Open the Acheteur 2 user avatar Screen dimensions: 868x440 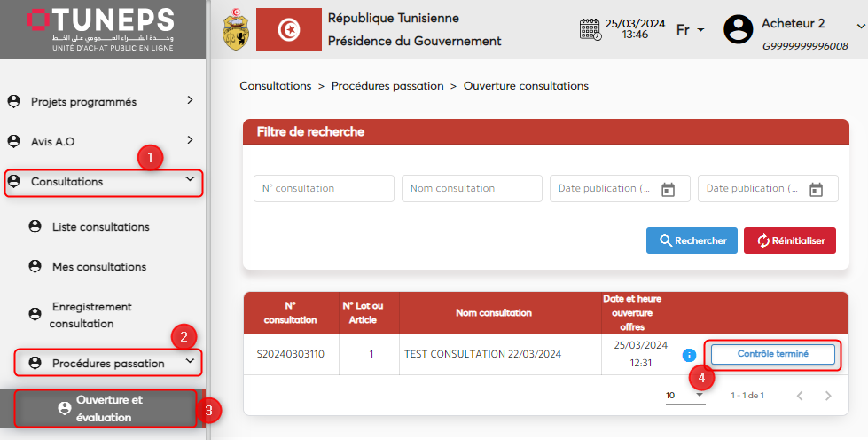[738, 29]
